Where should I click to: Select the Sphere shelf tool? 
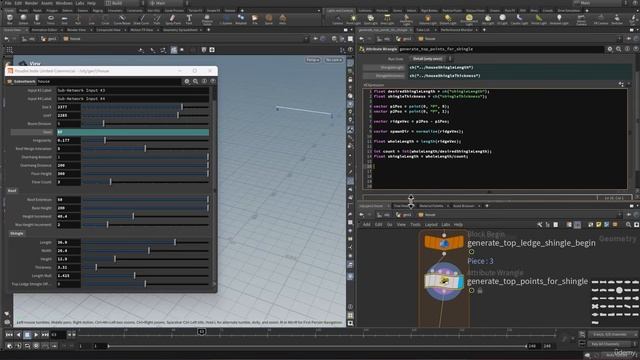point(23,18)
